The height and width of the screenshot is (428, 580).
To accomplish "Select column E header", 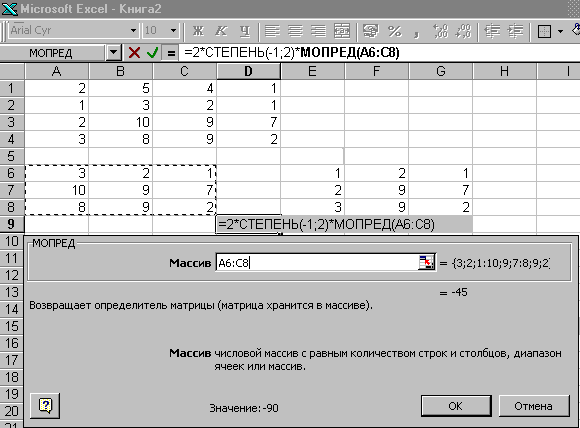I will tap(313, 71).
